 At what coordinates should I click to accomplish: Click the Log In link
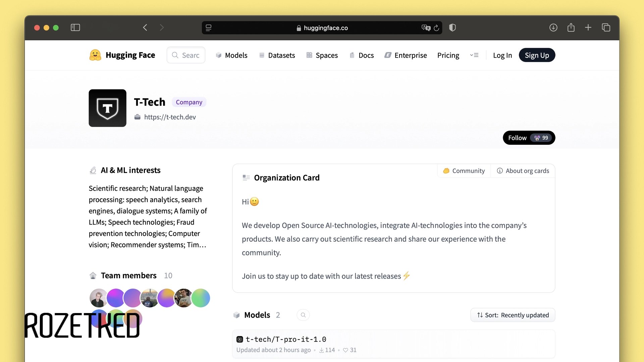(x=502, y=55)
